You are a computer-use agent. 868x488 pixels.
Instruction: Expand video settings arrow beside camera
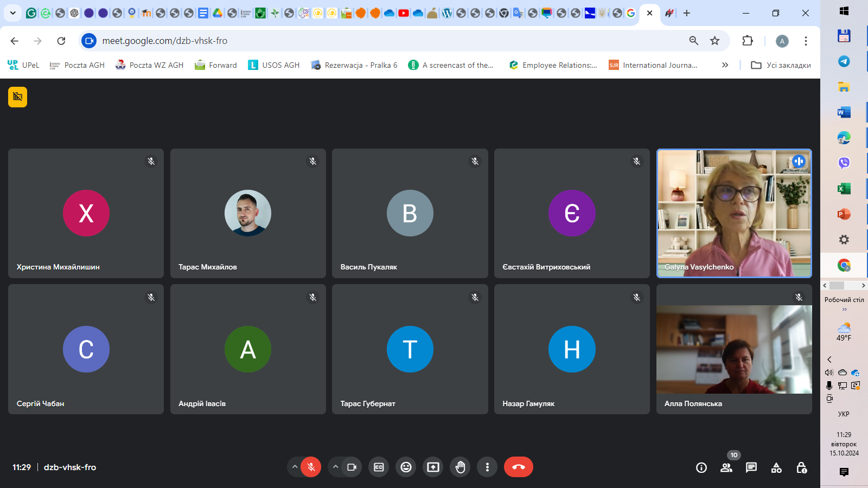335,467
